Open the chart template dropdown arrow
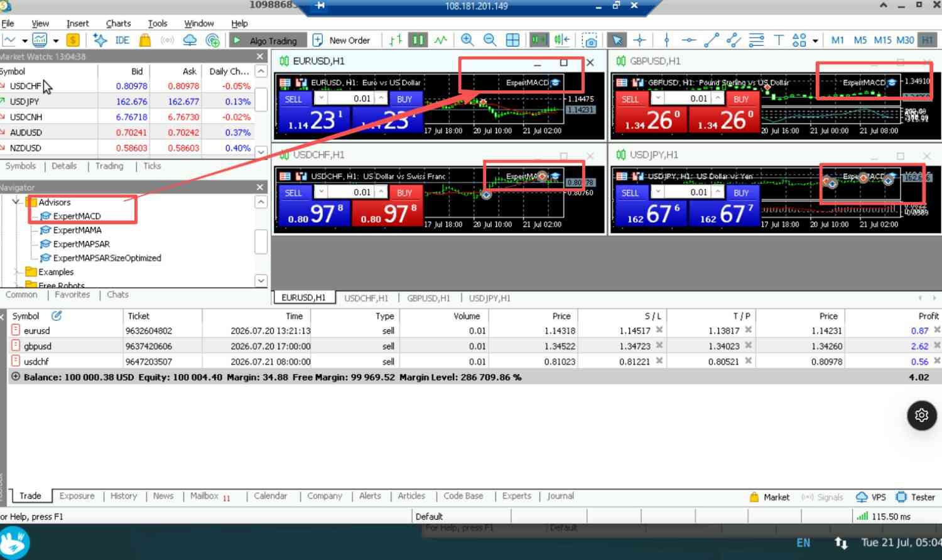Image resolution: width=942 pixels, height=560 pixels. (x=56, y=41)
